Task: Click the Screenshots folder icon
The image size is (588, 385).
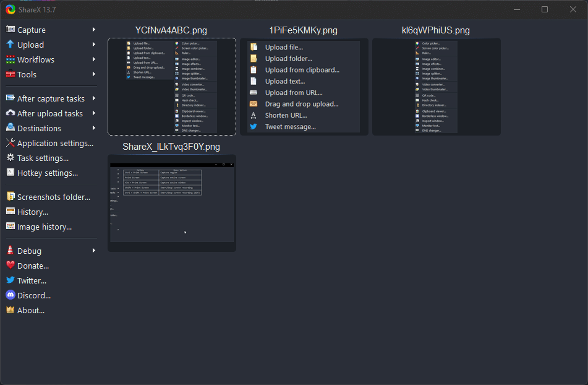Action: tap(11, 196)
